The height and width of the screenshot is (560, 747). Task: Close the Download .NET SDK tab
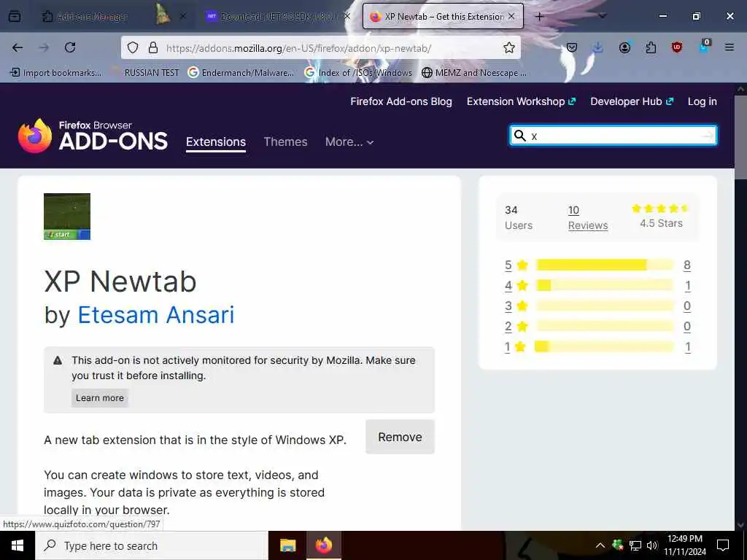click(347, 17)
